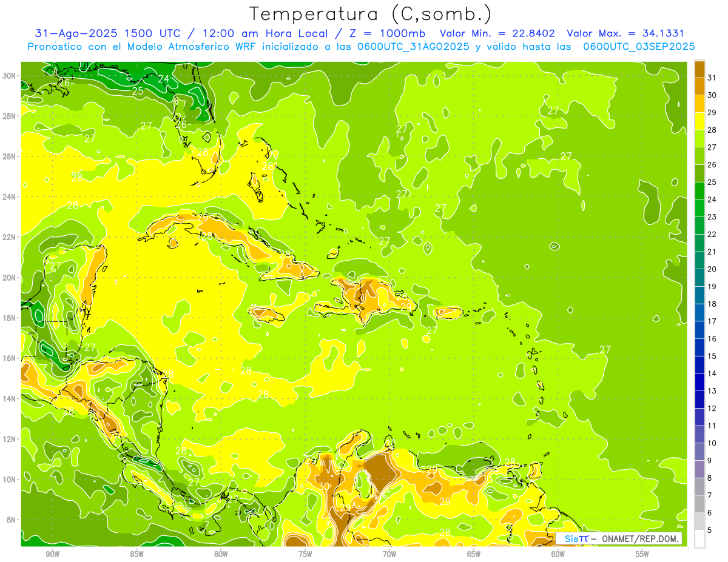The height and width of the screenshot is (562, 728).
Task: Click the legend value label '25'
Action: pos(712,182)
